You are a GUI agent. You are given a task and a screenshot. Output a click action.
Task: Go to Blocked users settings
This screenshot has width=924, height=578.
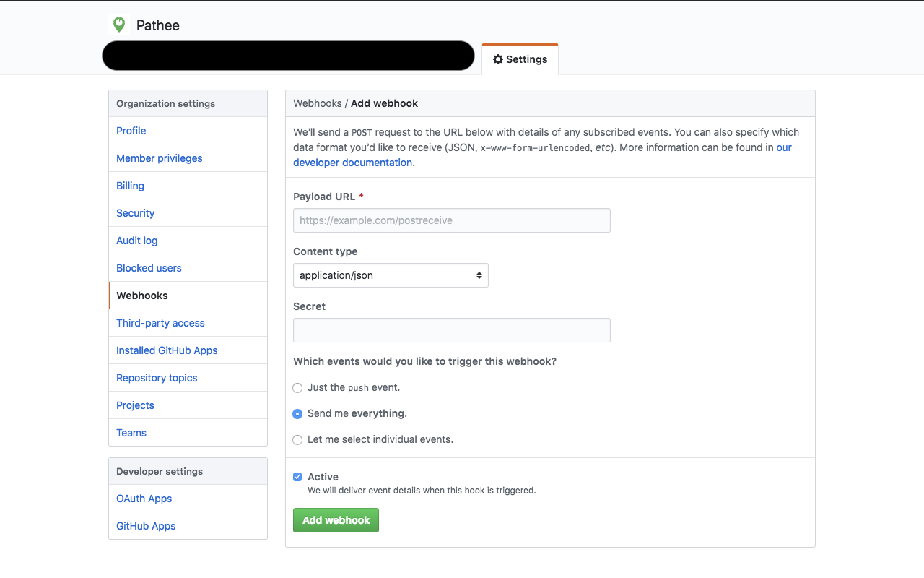[x=149, y=267]
